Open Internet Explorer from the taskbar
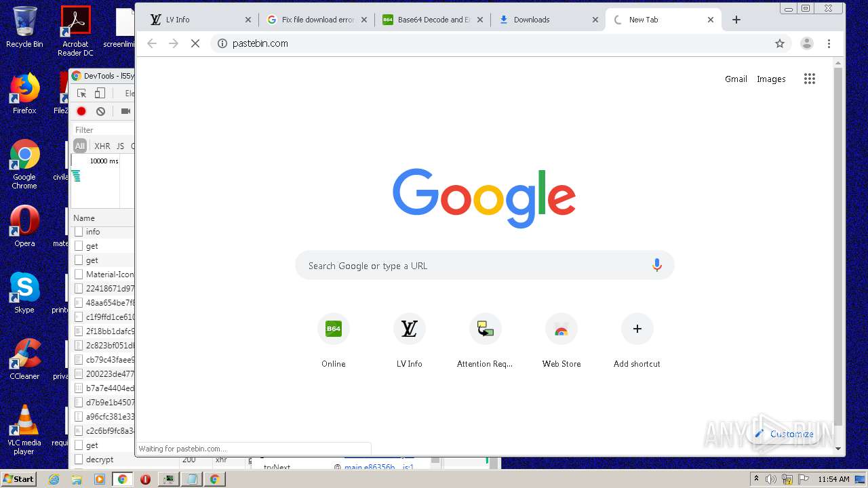The width and height of the screenshot is (868, 488). (54, 479)
